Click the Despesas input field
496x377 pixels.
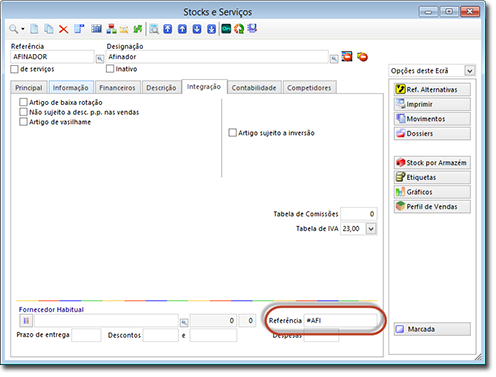[x=321, y=335]
